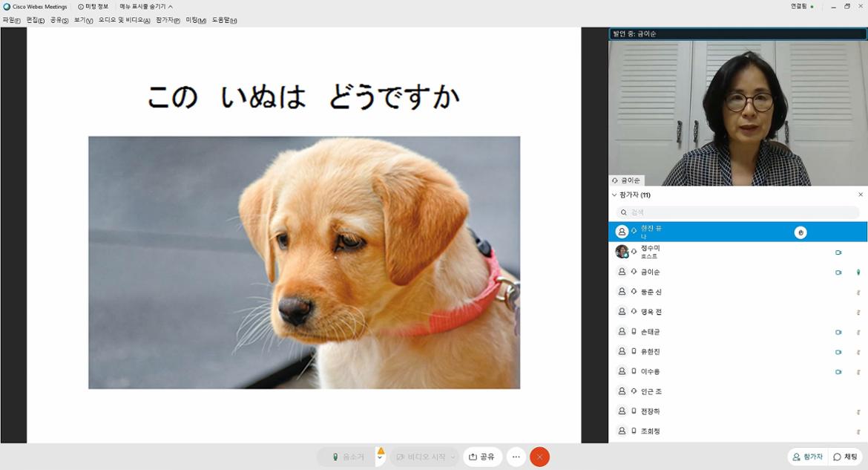Open the 파일 menu
868x470 pixels.
tap(11, 20)
